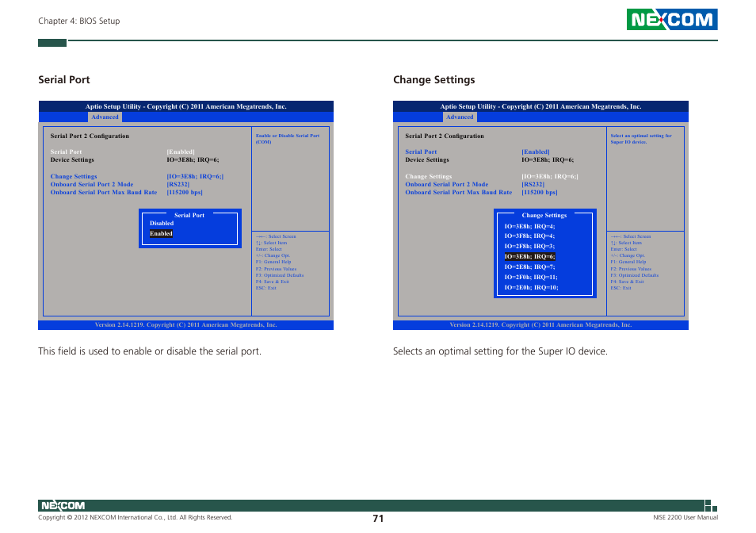Click the Aptio Setup Utility title, right screenshot
Image resolution: width=756 pixels, height=533 pixels.
[x=540, y=106]
